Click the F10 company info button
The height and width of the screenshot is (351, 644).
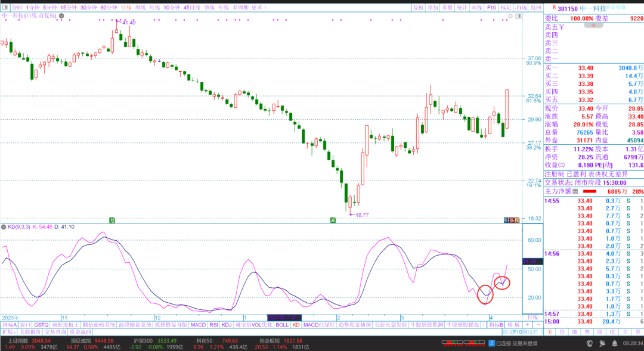(x=492, y=8)
